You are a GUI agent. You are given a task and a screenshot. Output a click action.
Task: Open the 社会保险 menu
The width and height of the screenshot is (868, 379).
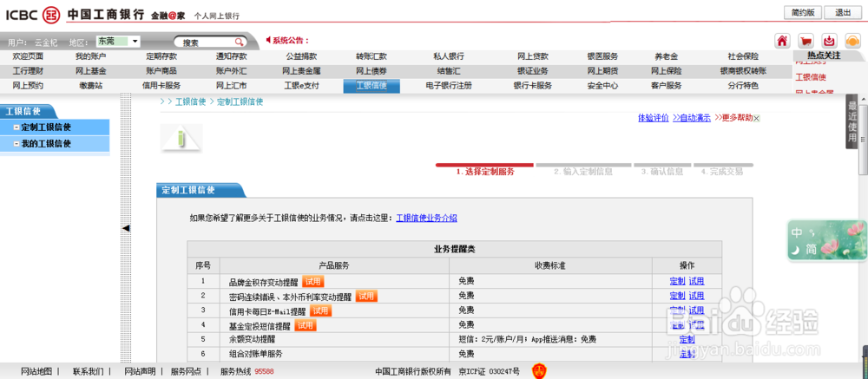click(744, 56)
